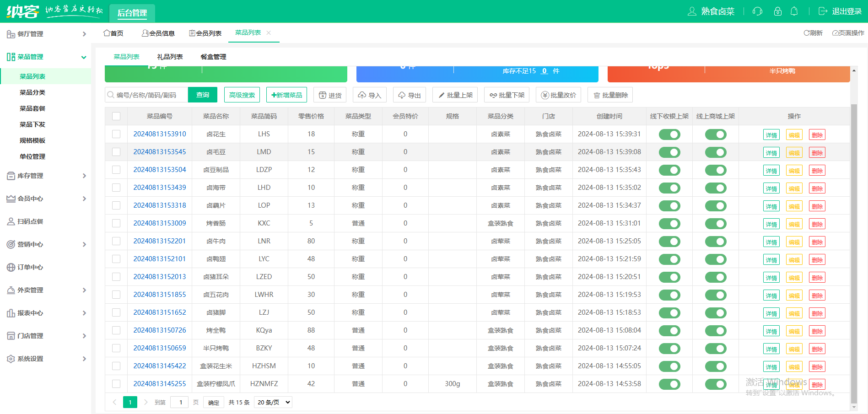The width and height of the screenshot is (868, 414).
Task: Select the checkbox for 烤香肠 row
Action: pyautogui.click(x=116, y=223)
